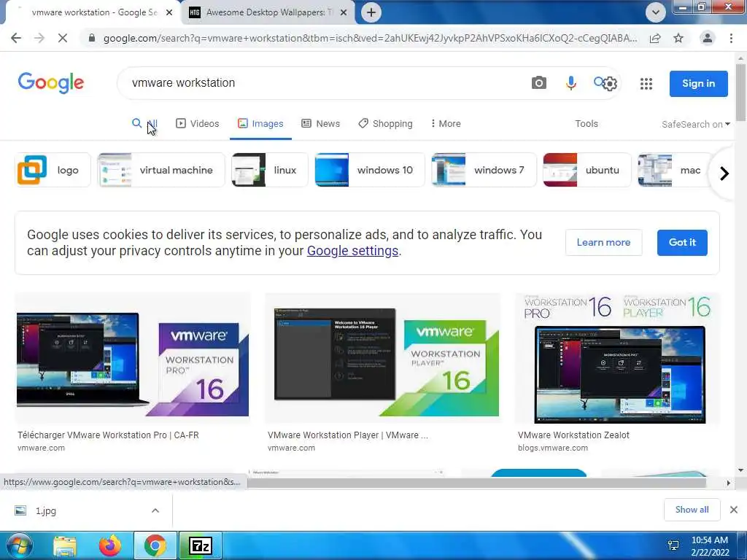
Task: Open 7-Zip from taskbar
Action: click(201, 545)
